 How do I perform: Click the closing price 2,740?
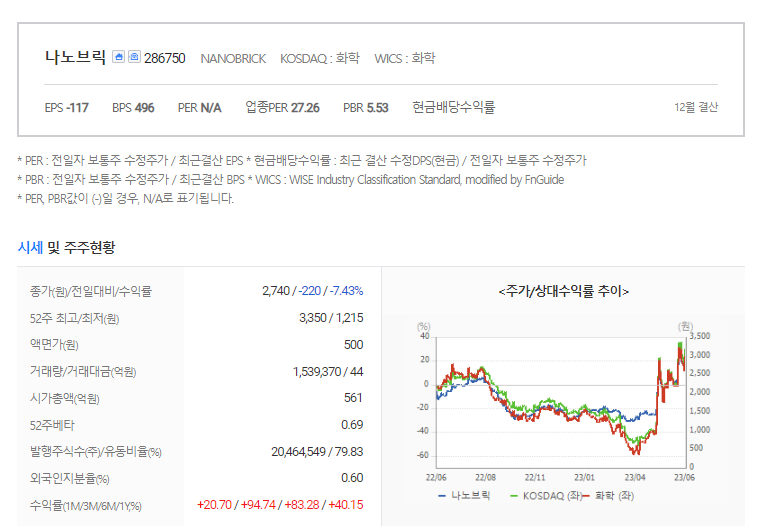tap(276, 291)
